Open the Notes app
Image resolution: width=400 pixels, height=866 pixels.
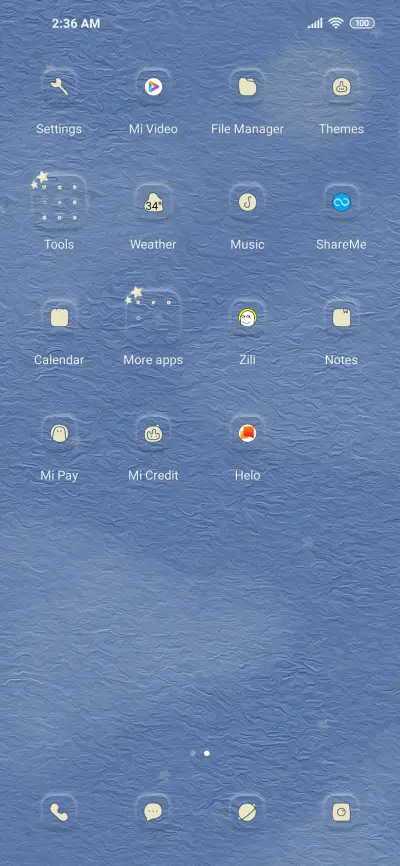341,318
